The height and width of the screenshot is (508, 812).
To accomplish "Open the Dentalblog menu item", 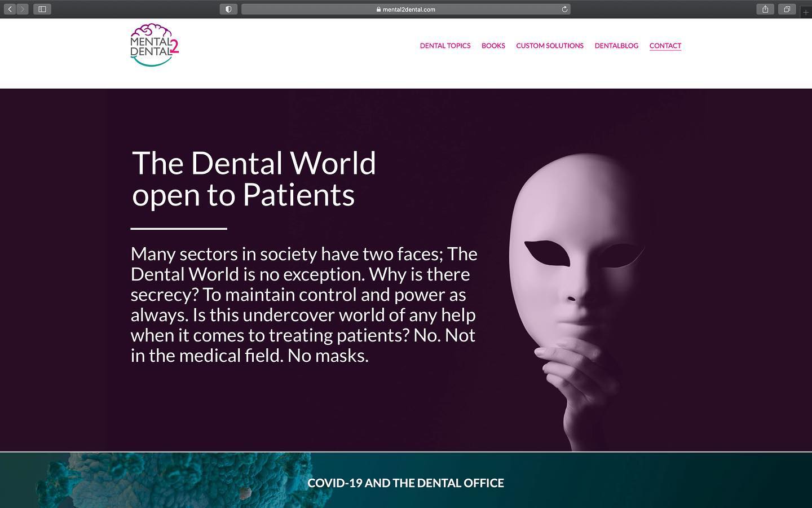I will pos(616,46).
